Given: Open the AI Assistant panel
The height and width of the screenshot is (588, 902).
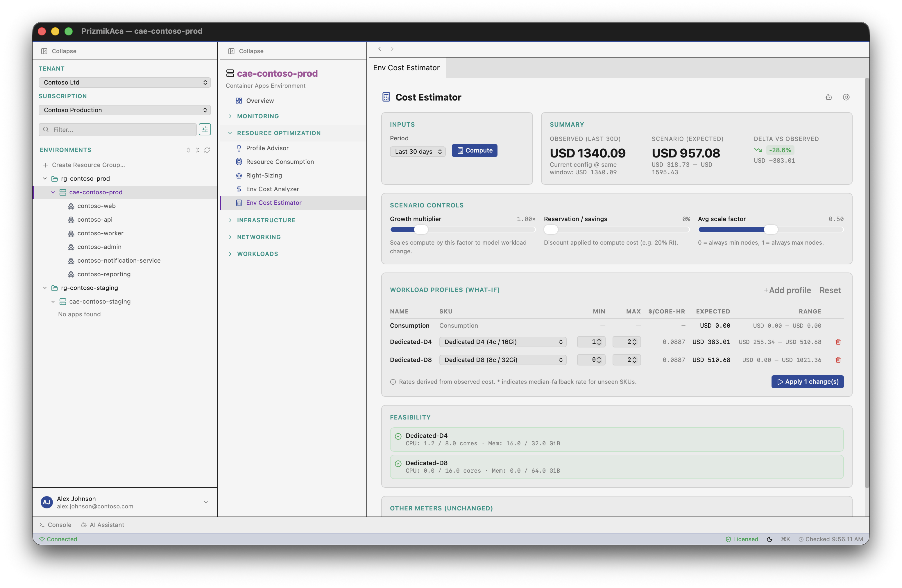Looking at the screenshot, I should coord(103,525).
